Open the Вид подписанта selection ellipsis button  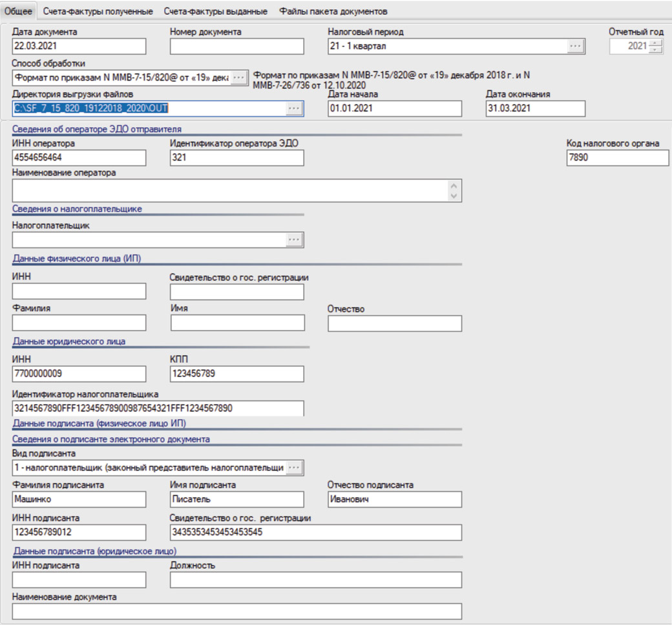pos(294,467)
